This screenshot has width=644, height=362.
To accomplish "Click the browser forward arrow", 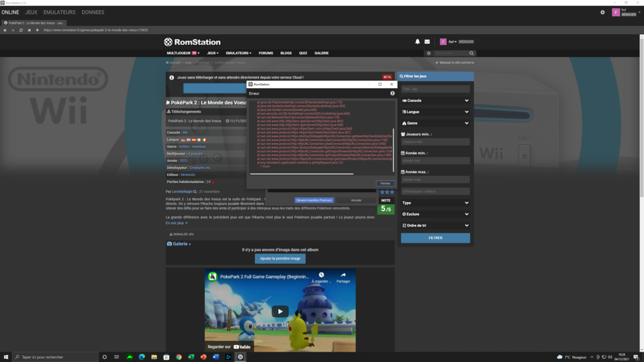I will coord(13,30).
